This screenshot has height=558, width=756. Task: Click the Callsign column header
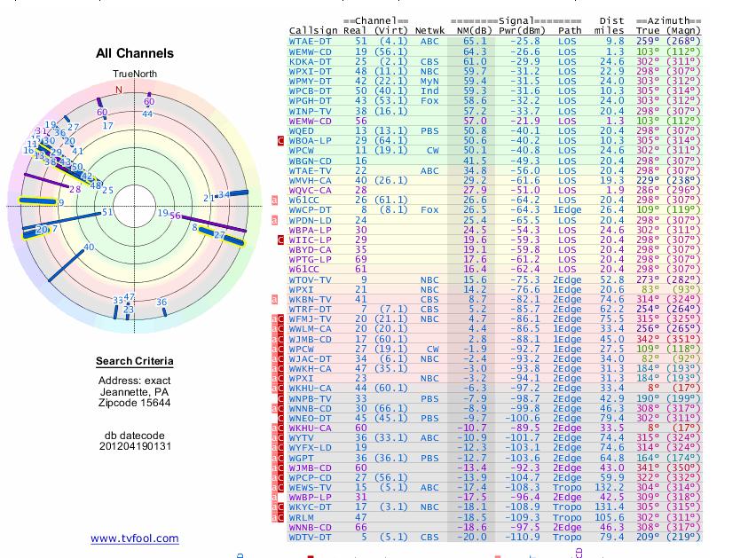click(313, 31)
